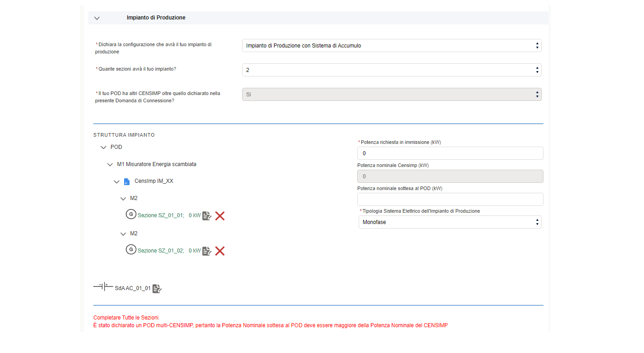Click the Potenza richiesta in immissione field

pos(450,153)
